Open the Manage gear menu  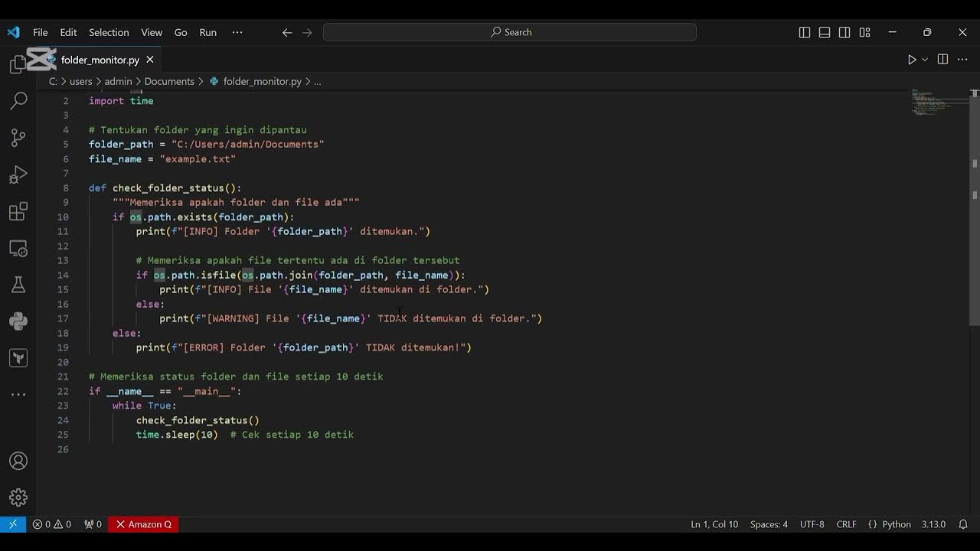coord(18,497)
